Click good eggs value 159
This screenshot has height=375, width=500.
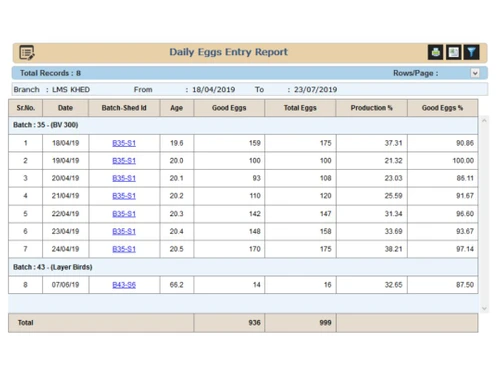(255, 143)
